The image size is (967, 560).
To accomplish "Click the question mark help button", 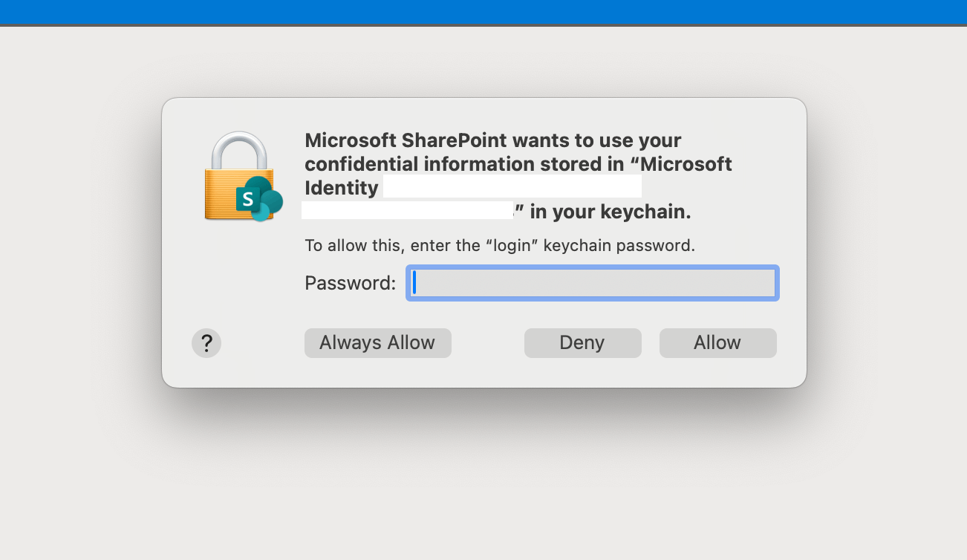I will tap(206, 343).
